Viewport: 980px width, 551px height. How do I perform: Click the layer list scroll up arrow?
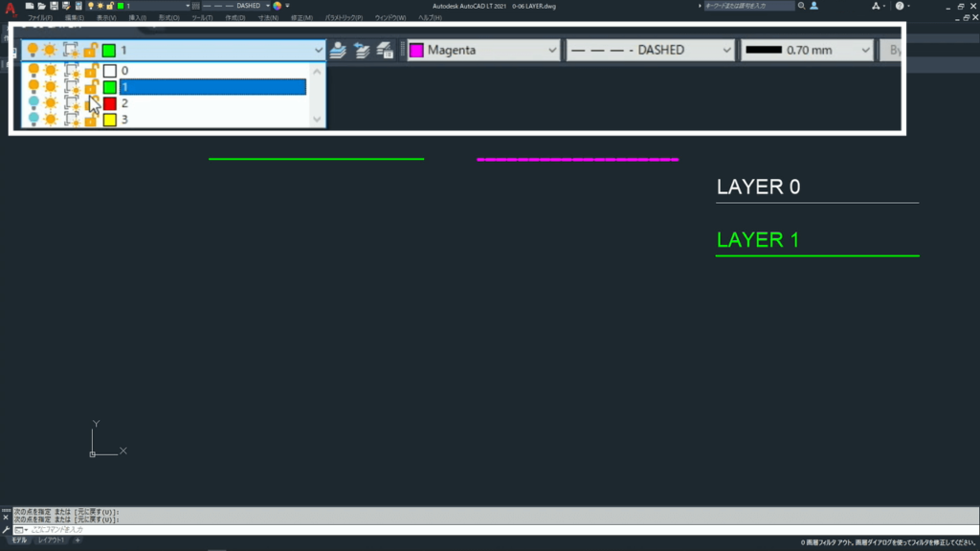[x=317, y=71]
